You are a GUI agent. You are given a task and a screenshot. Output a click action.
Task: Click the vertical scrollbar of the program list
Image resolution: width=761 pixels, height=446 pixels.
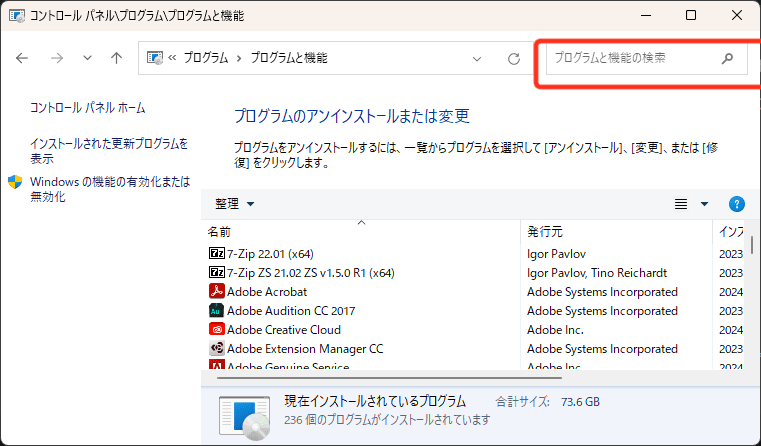point(752,245)
